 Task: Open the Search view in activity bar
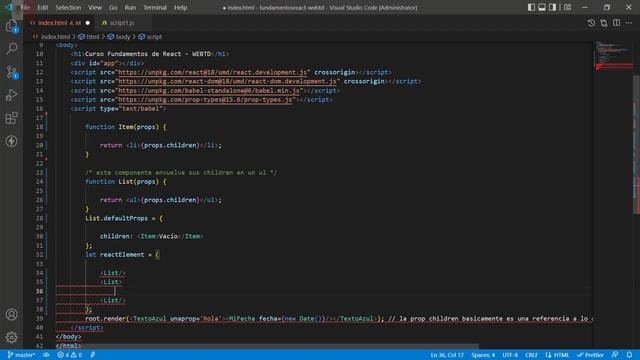point(11,49)
